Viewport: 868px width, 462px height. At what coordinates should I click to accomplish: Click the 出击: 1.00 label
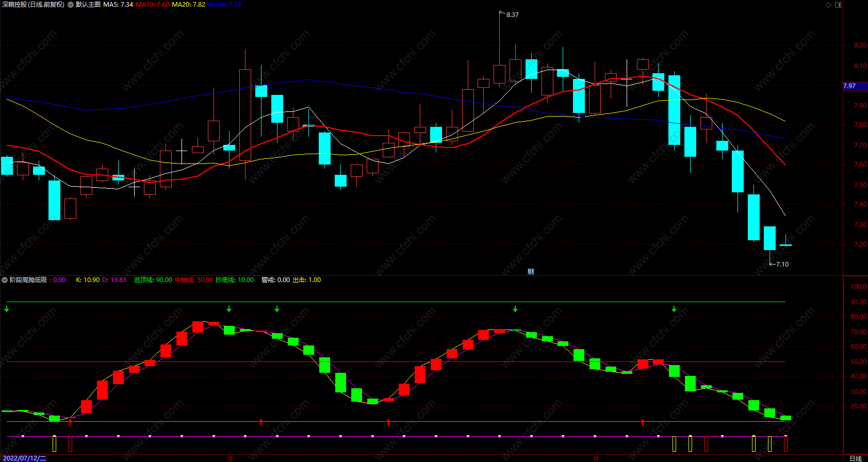point(306,280)
